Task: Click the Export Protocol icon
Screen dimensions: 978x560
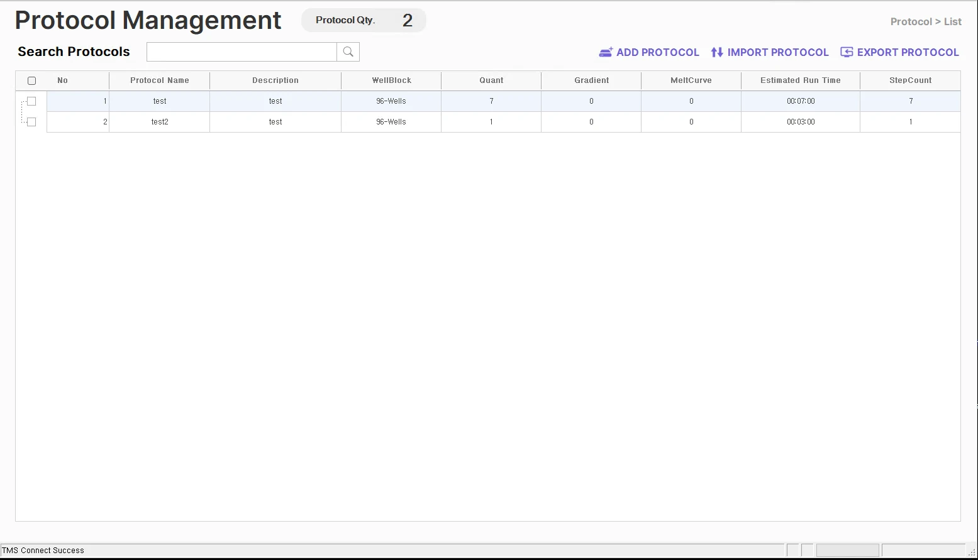Action: (847, 52)
